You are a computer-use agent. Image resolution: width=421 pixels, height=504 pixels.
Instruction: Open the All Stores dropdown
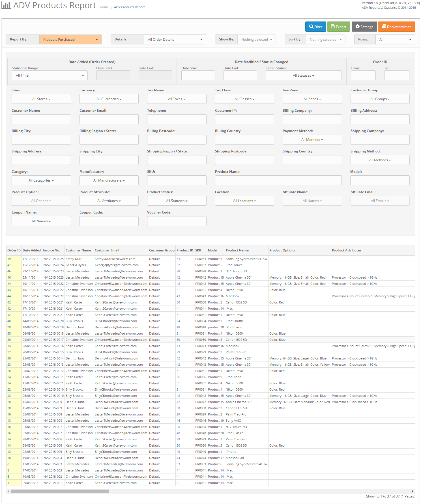[x=41, y=99]
